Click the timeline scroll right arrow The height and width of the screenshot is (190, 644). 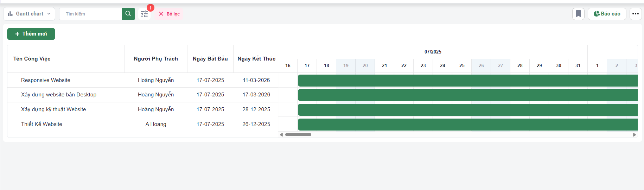coord(635,134)
